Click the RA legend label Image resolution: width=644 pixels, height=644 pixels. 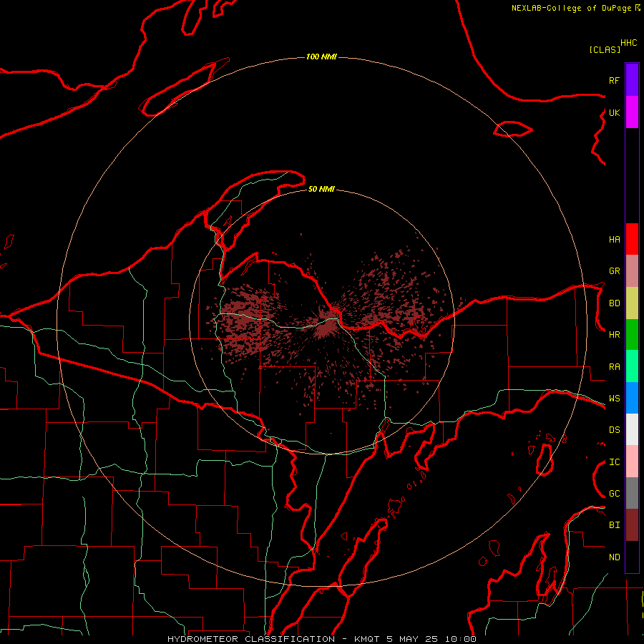tap(614, 367)
